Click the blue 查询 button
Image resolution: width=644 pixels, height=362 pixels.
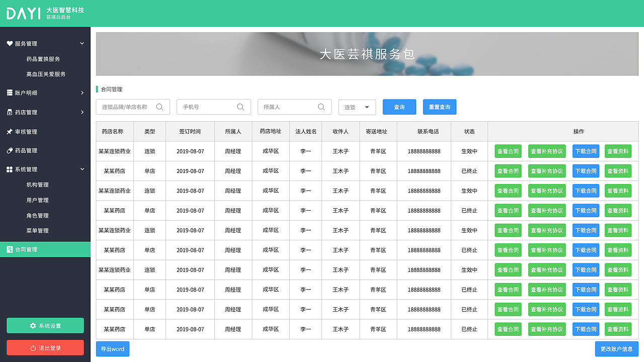(x=399, y=107)
